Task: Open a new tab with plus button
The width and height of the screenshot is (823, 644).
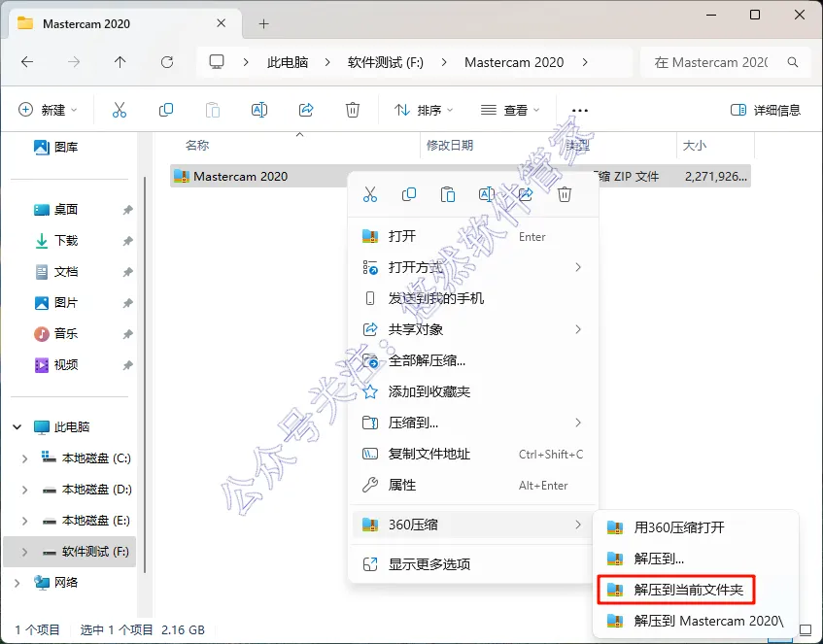Action: click(x=264, y=23)
